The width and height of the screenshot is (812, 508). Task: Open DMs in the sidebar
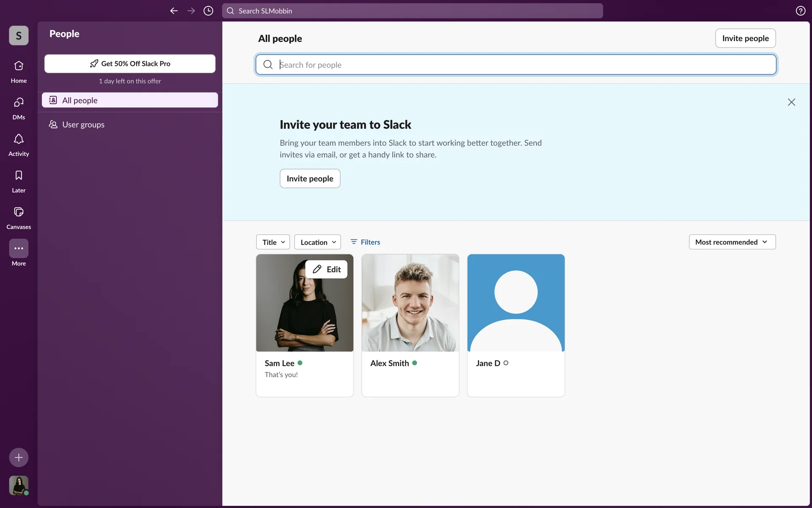pyautogui.click(x=19, y=102)
